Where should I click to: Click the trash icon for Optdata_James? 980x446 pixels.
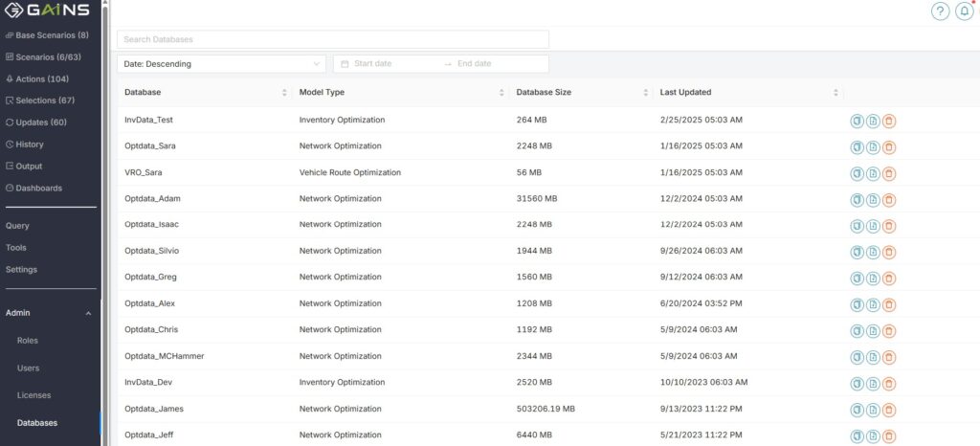coord(889,410)
